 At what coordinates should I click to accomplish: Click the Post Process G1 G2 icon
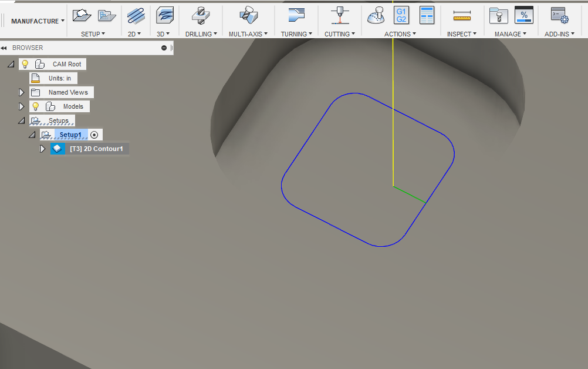coord(401,15)
